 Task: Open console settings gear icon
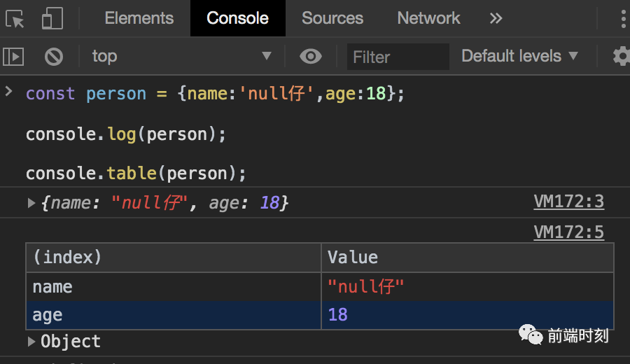tap(621, 56)
